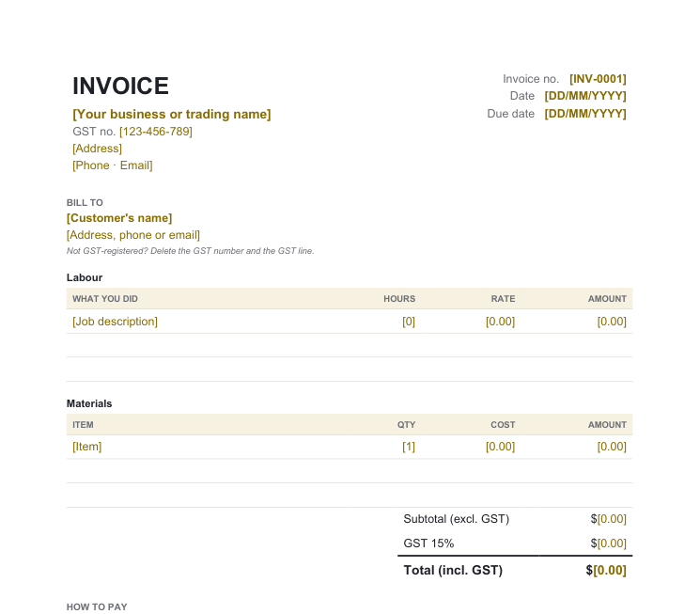Click the 'GST 15%' label
Viewport: 700px width, 614px height.
pyautogui.click(x=428, y=543)
